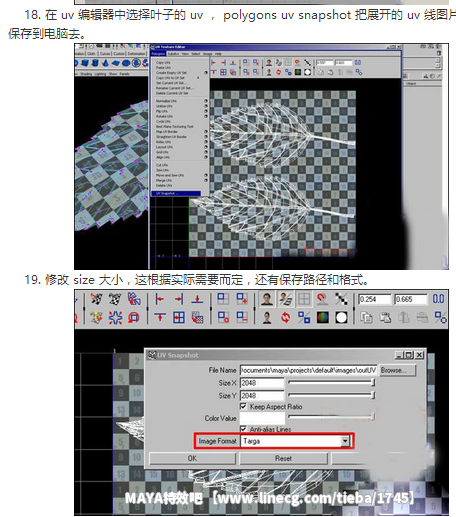Click the U coordinate field showing 0.254
This screenshot has height=517, width=456.
point(374,299)
